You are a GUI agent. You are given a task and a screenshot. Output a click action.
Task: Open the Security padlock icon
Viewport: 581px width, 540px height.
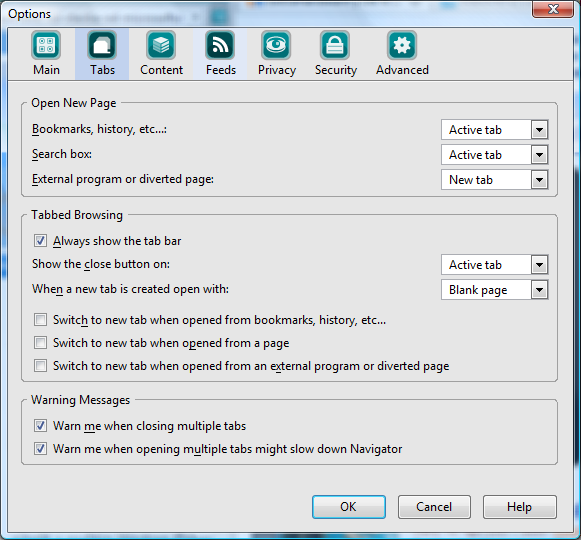pos(335,46)
